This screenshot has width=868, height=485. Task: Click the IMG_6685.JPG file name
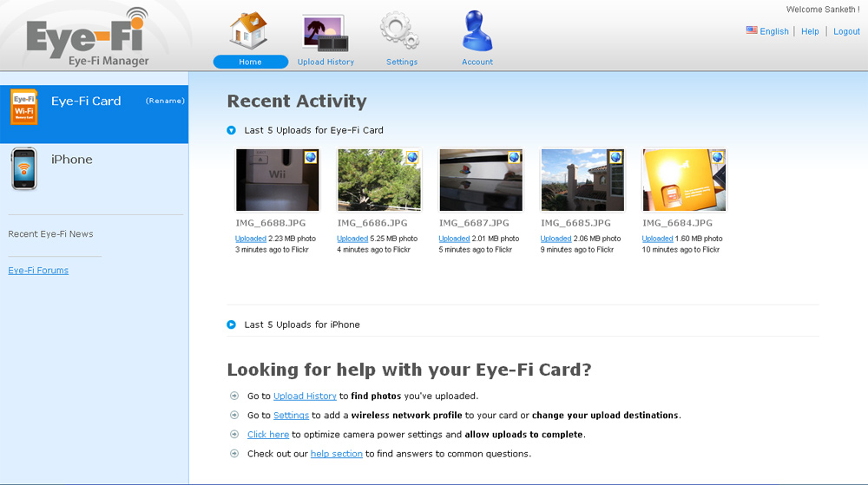pos(575,223)
